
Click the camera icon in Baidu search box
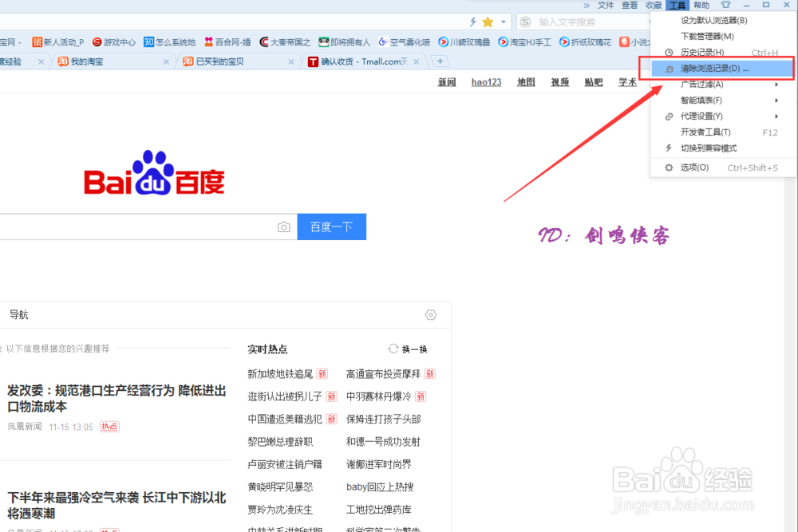point(283,227)
